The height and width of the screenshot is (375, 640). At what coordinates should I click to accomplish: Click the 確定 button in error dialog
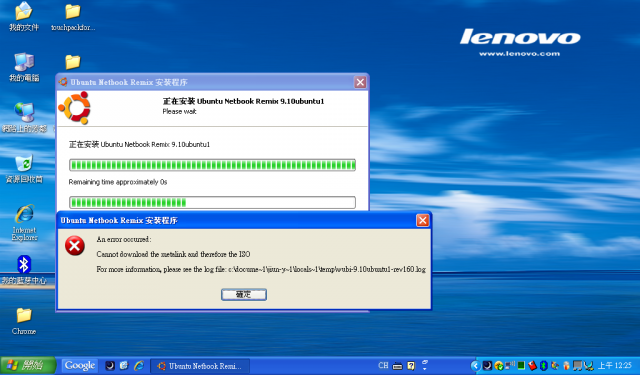coord(244,294)
